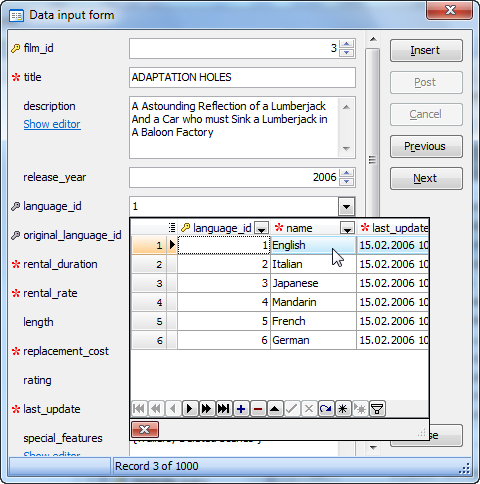Click the refresh data icon in navigator
The width and height of the screenshot is (480, 484).
click(x=326, y=409)
